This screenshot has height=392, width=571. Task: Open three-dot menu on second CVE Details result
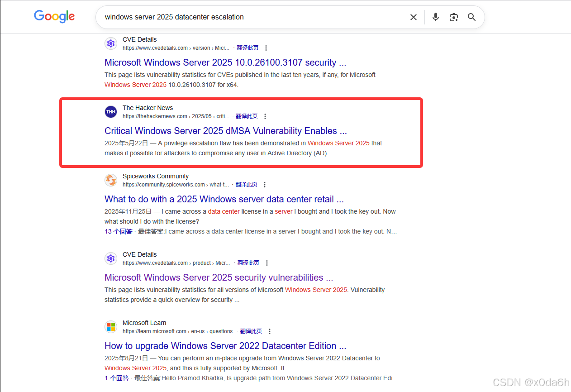pos(267,263)
